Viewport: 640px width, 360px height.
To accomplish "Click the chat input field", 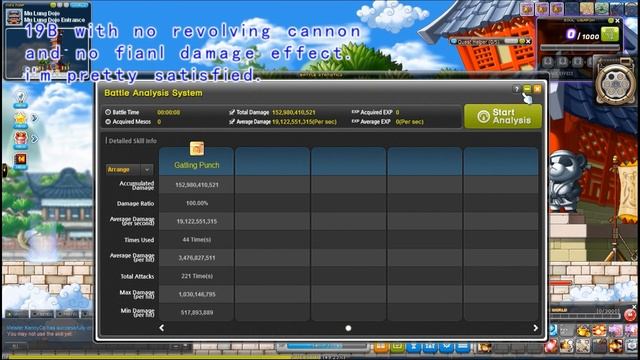I will coord(98,346).
